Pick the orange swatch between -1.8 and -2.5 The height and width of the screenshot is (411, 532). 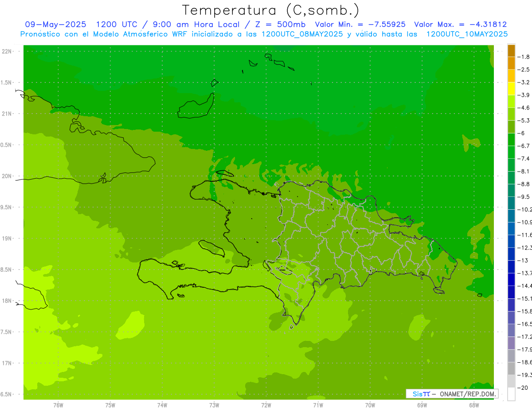511,63
